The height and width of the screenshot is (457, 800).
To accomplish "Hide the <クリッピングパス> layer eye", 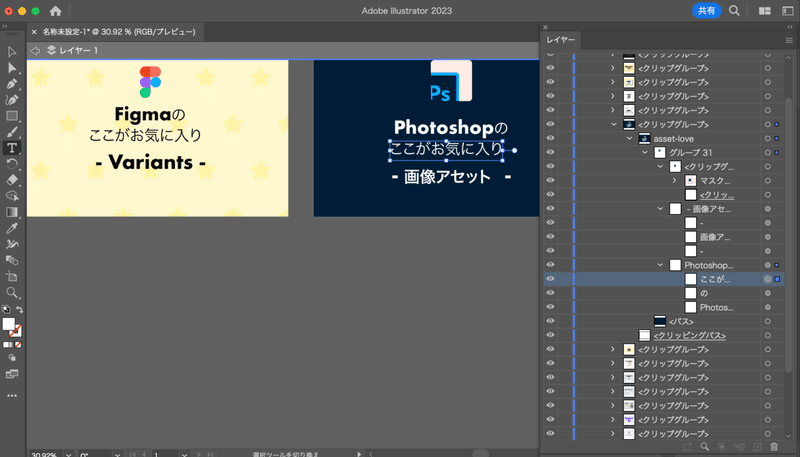I will coord(550,335).
